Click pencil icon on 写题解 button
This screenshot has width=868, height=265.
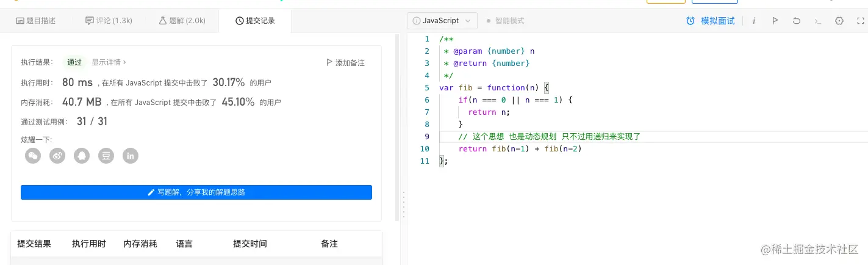tap(151, 192)
